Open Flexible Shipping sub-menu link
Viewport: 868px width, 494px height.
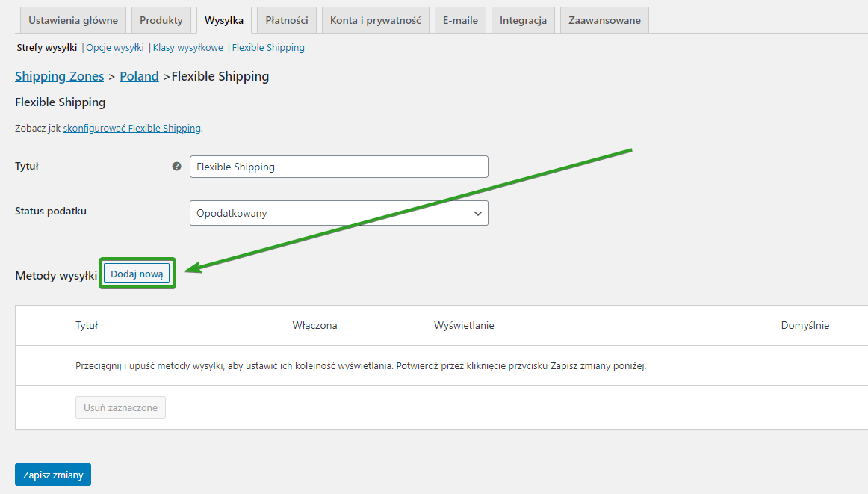[268, 48]
